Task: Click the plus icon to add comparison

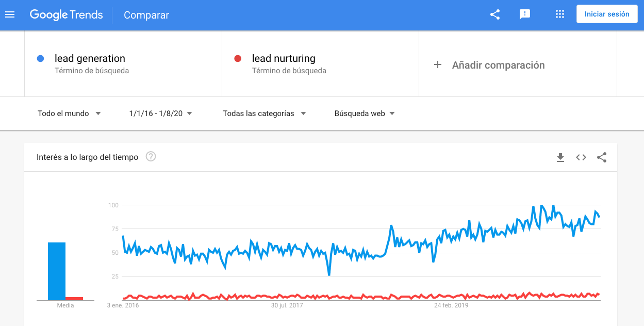Action: click(x=438, y=65)
